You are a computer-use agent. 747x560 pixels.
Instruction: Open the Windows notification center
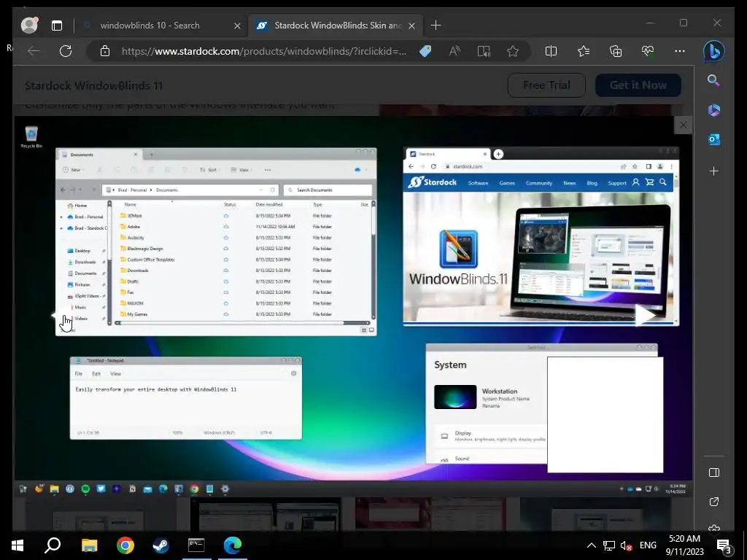tap(724, 546)
